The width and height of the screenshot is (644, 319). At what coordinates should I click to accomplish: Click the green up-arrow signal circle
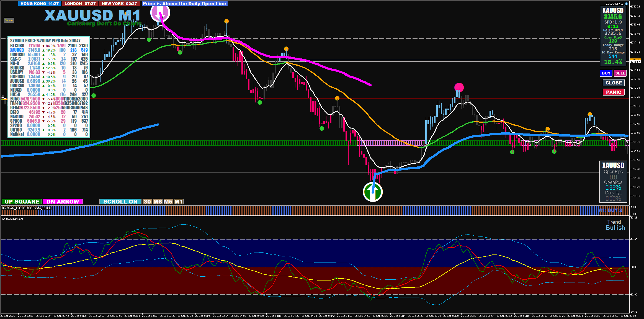click(x=373, y=192)
